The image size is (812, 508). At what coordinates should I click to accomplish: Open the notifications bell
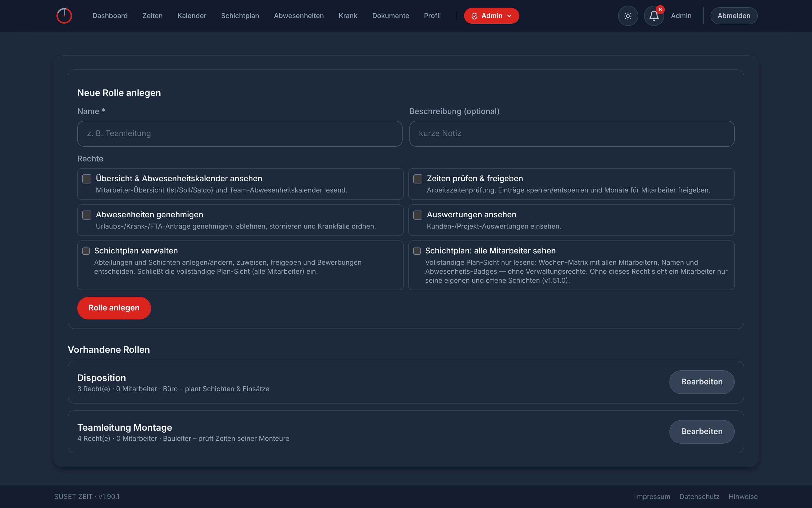pos(654,16)
